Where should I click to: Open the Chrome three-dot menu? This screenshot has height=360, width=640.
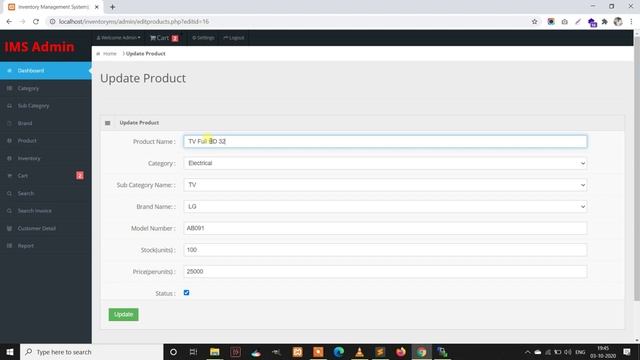631,22
